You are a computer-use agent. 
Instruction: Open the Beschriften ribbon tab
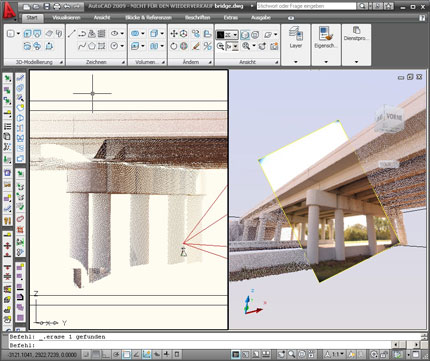click(198, 18)
